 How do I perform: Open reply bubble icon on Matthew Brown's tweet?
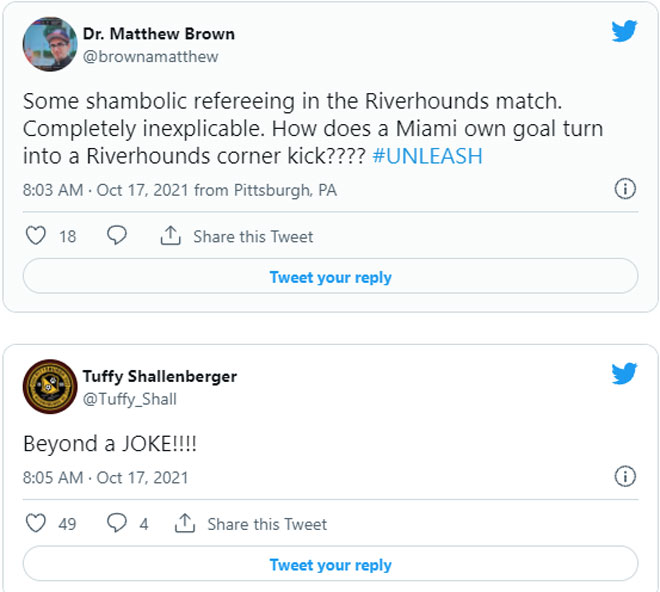click(x=117, y=236)
